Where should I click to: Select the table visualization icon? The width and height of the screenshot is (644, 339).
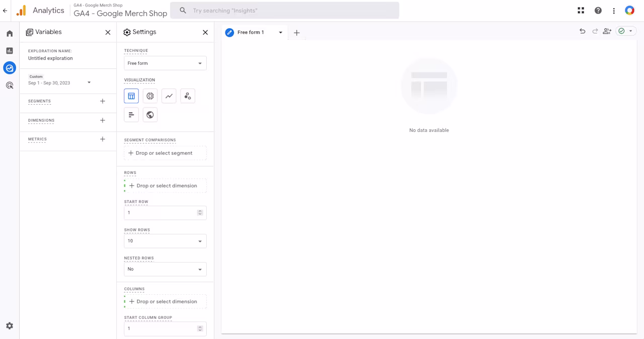(131, 96)
